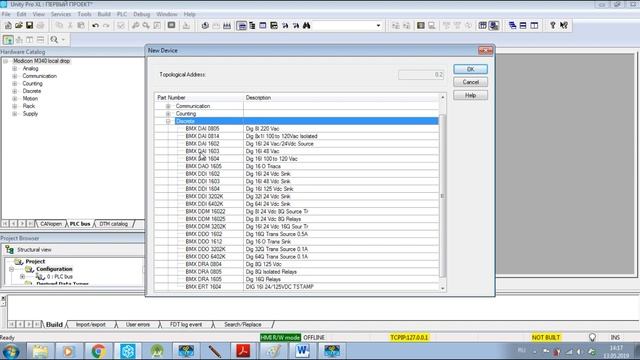The image size is (640, 360).
Task: Switch to the User errors output tab
Action: click(138, 324)
